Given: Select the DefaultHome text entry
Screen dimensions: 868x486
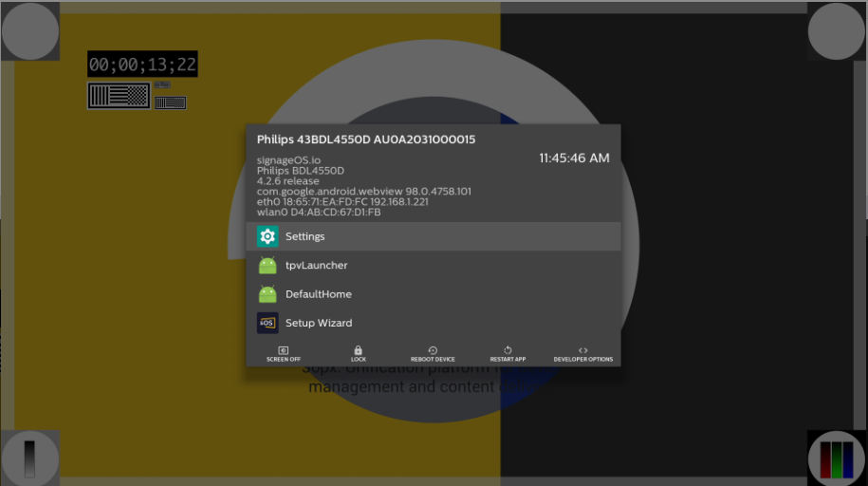Looking at the screenshot, I should (319, 294).
